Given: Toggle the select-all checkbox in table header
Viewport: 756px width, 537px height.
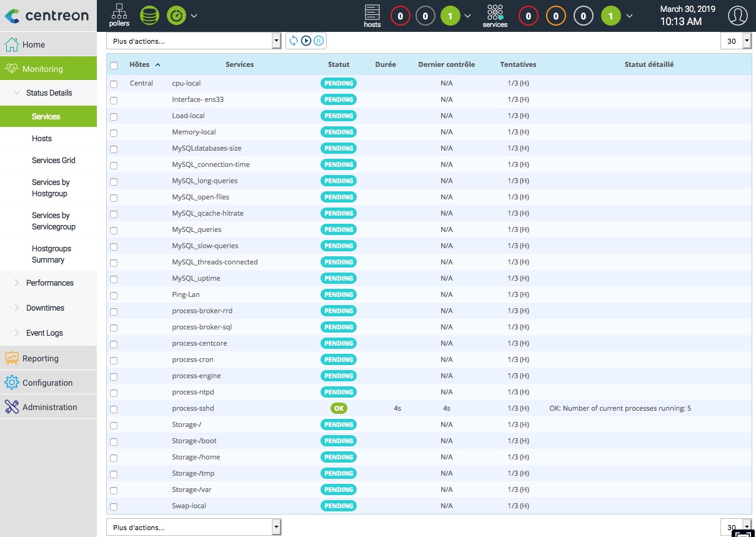Looking at the screenshot, I should (x=114, y=65).
